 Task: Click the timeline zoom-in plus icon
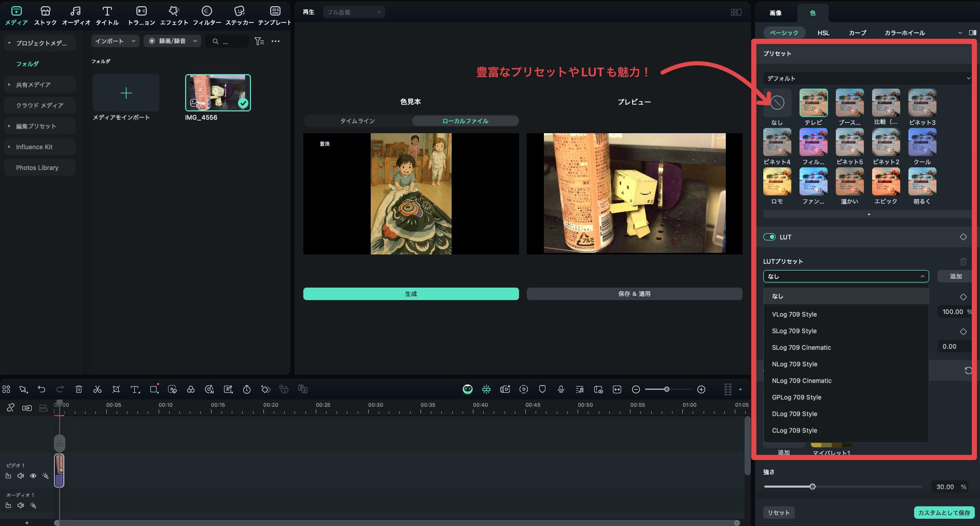coord(701,389)
